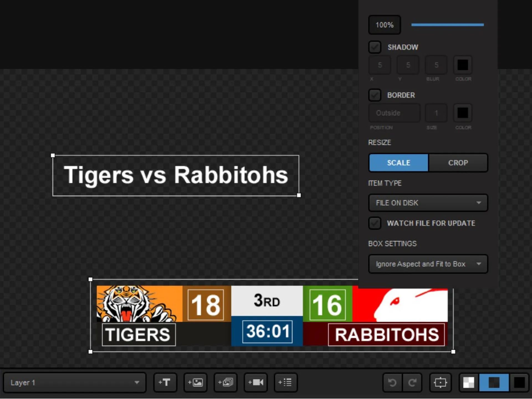The width and height of the screenshot is (532, 399).
Task: Click the 3RD period label
Action: (267, 301)
